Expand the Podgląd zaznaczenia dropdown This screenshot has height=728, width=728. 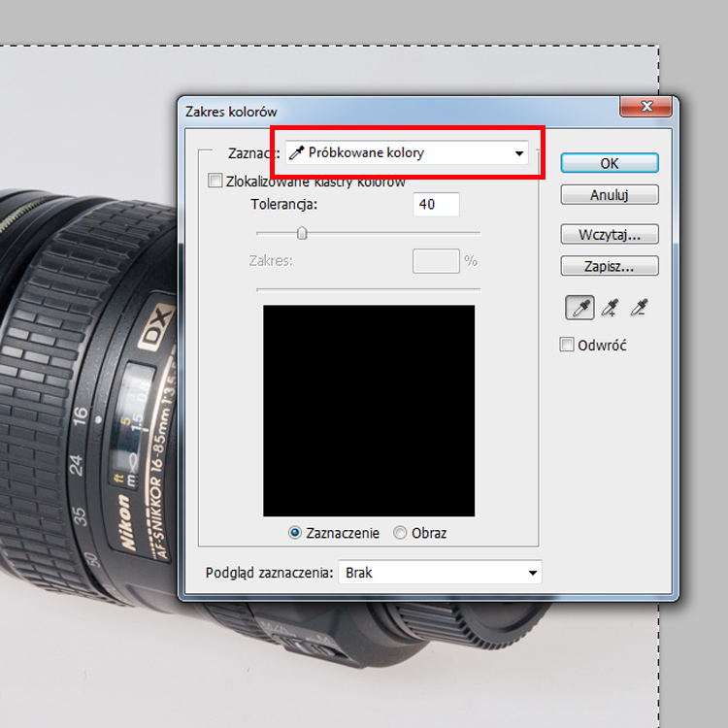pyautogui.click(x=439, y=573)
